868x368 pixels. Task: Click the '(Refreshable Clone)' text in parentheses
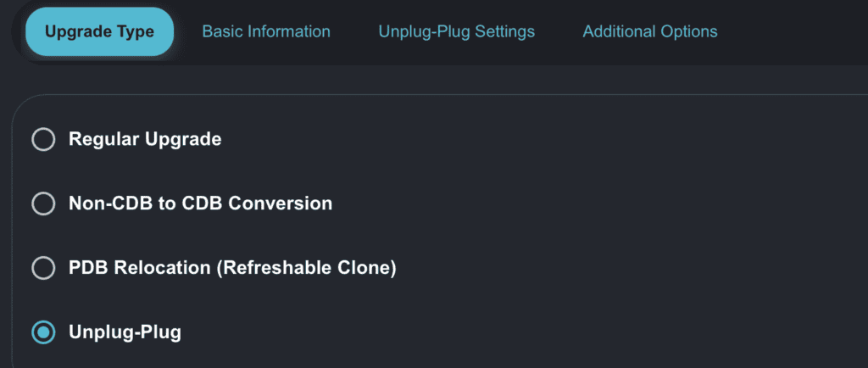click(307, 268)
